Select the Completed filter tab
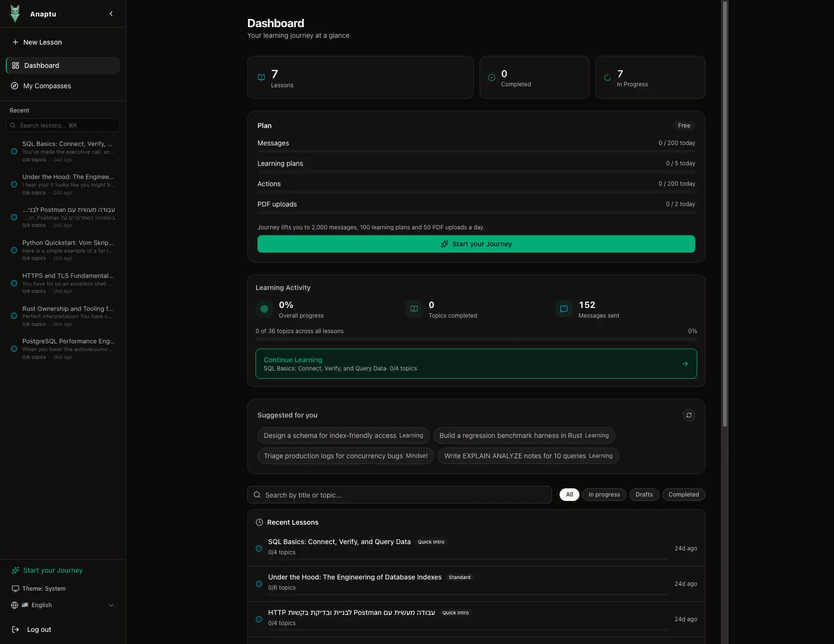This screenshot has height=644, width=834. coord(684,495)
